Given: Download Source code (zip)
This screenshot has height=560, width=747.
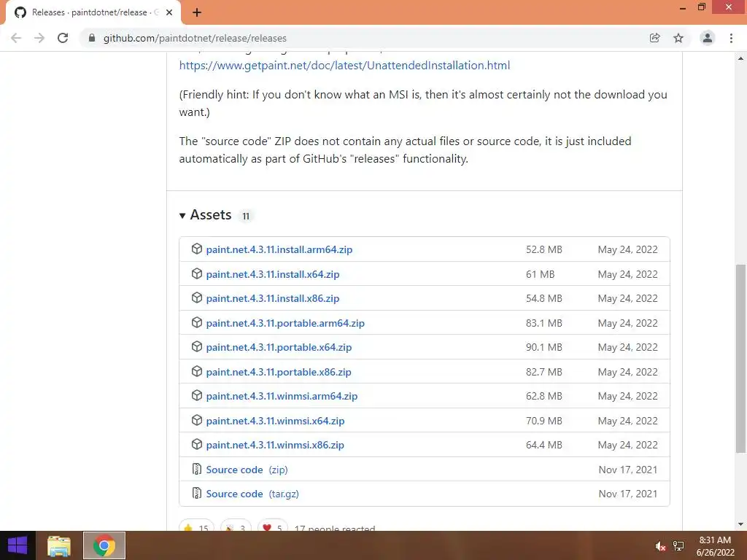Looking at the screenshot, I should 247,470.
